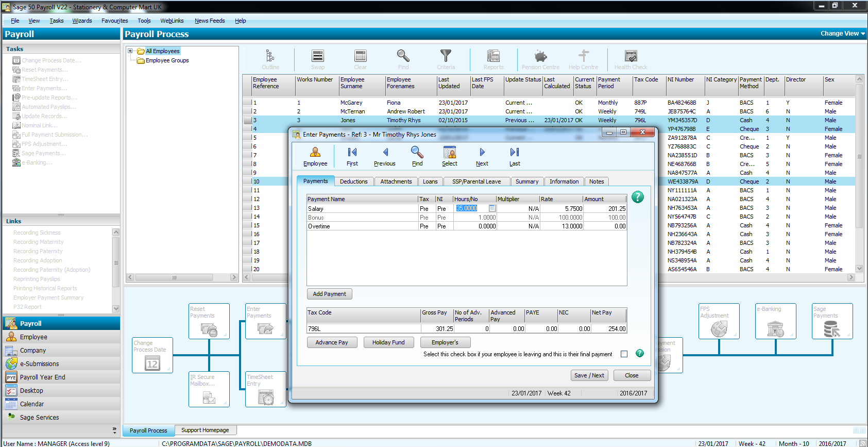868x447 pixels.
Task: Click the Employer's button
Action: (445, 342)
